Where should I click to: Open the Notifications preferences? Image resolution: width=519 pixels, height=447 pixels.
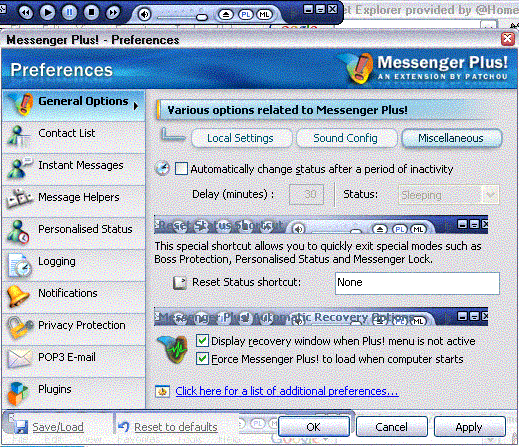pyautogui.click(x=73, y=297)
